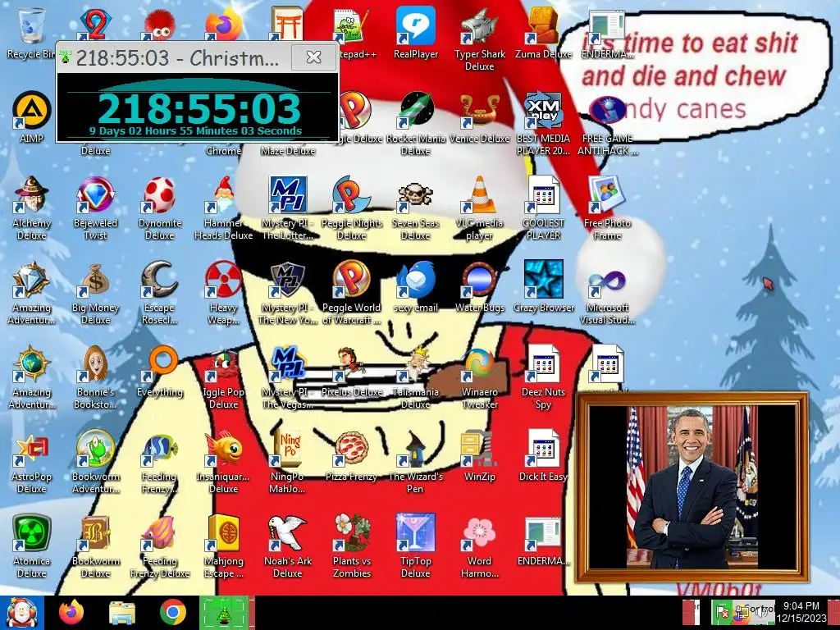Open Venice Deluxe shortcut
The height and width of the screenshot is (630, 840).
479,118
